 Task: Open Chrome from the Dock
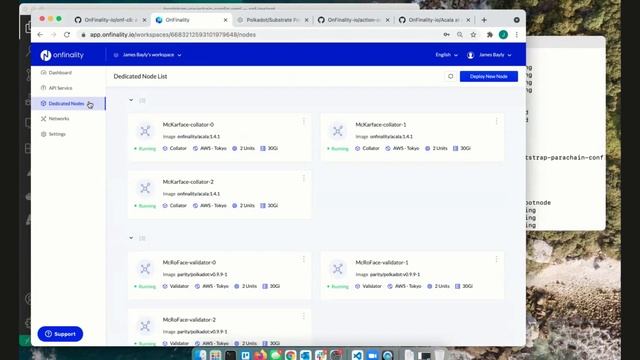click(x=291, y=355)
